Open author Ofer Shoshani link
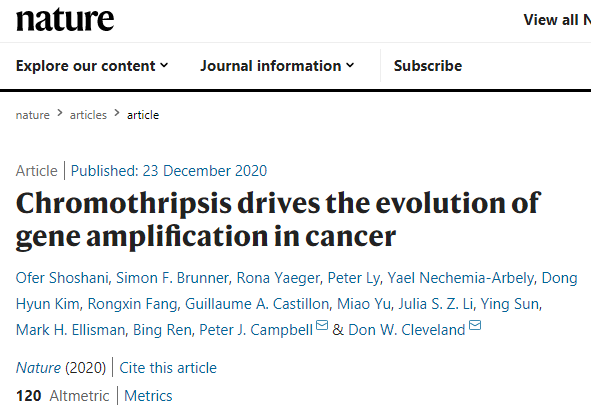The height and width of the screenshot is (413, 591). [62, 278]
